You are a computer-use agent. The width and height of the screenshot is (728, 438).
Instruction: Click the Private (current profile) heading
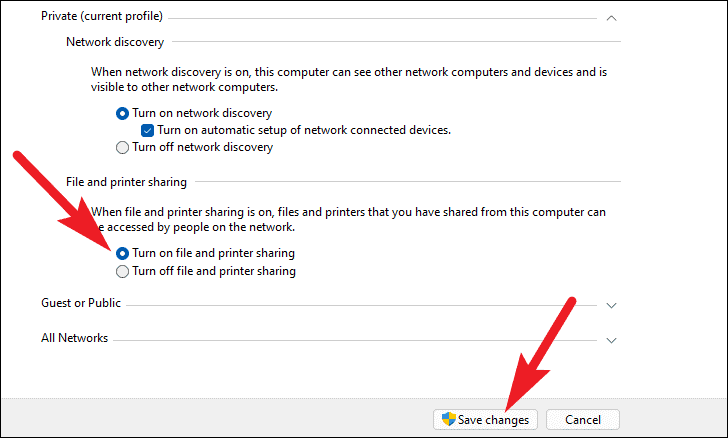pos(102,16)
